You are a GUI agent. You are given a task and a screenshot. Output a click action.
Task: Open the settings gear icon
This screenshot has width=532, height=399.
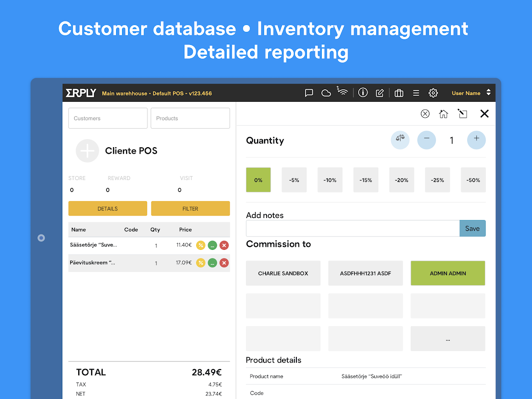(433, 93)
